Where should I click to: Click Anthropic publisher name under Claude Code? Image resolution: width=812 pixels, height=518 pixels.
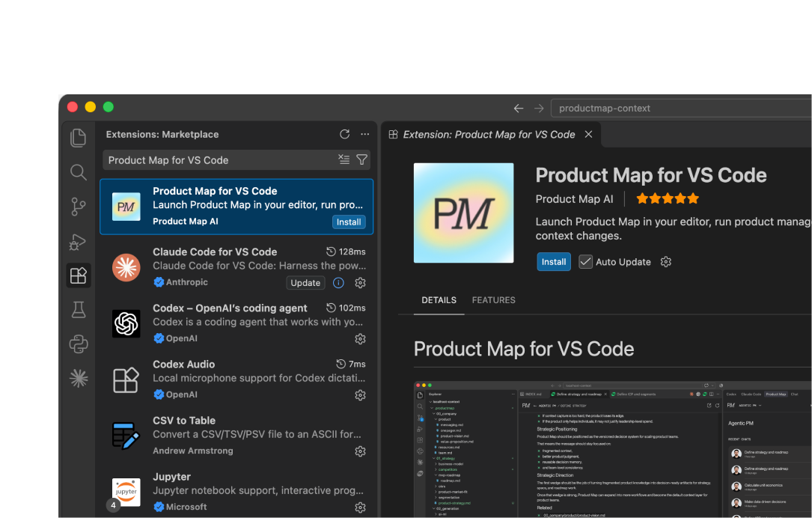[187, 282]
